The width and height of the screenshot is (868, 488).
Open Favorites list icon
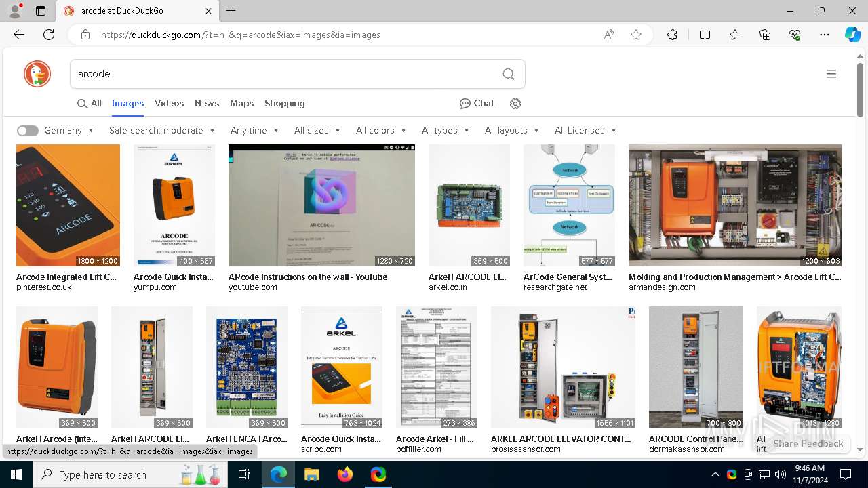(x=735, y=35)
